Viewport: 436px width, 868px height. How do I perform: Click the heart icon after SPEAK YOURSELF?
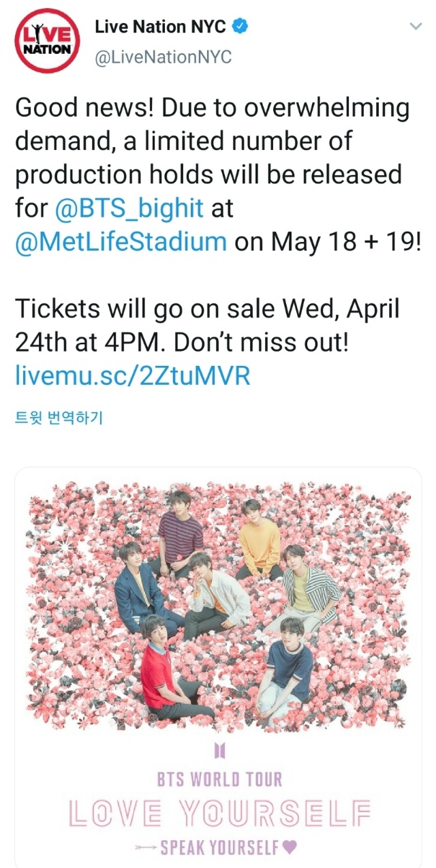coord(290,848)
